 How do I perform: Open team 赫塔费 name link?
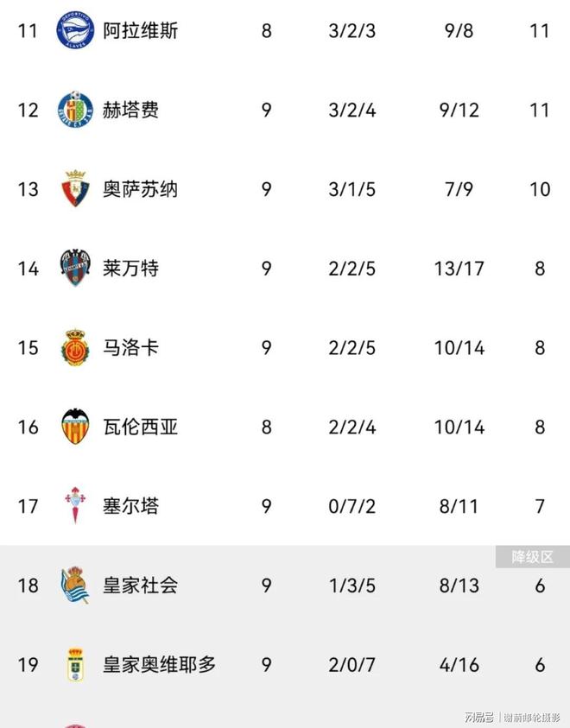[x=131, y=110]
